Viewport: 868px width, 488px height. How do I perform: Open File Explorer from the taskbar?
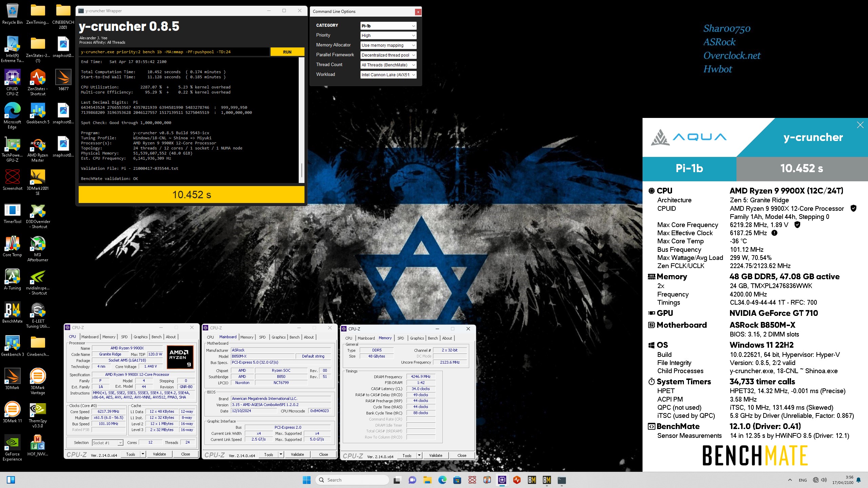427,480
